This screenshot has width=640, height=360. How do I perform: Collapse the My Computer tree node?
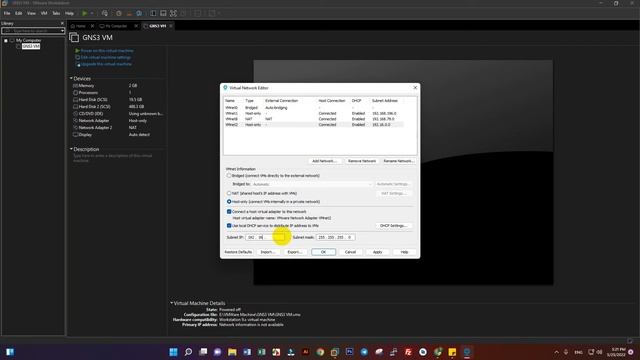click(6, 40)
